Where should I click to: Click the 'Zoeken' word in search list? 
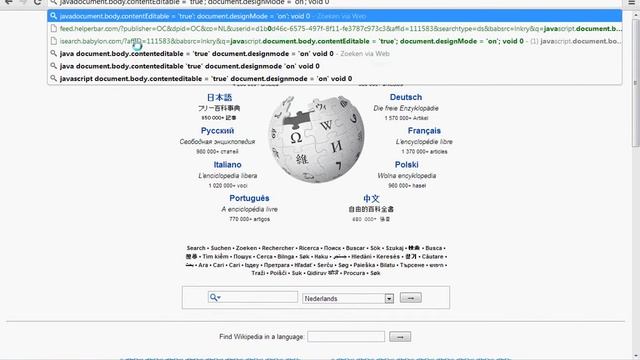tap(247, 248)
